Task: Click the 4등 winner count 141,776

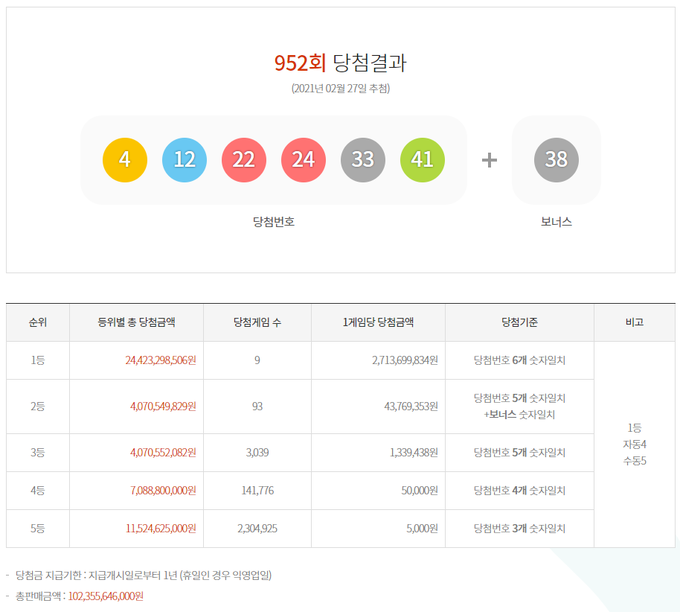Action: pyautogui.click(x=257, y=491)
